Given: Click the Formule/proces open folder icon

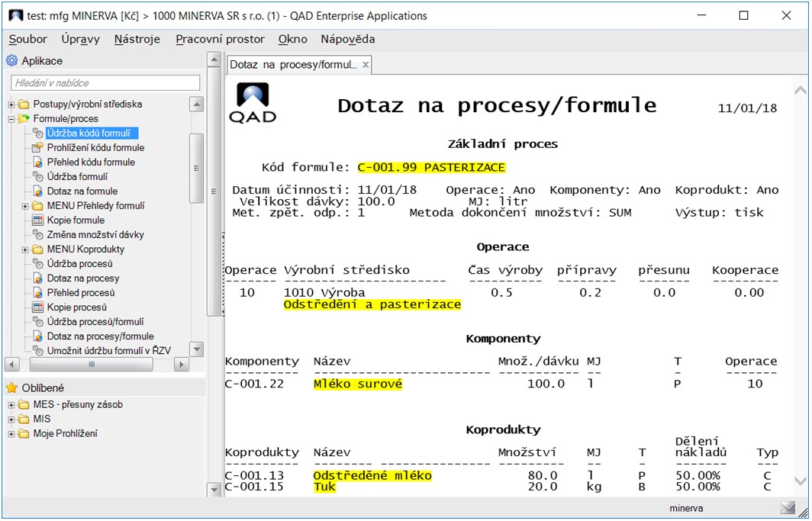Looking at the screenshot, I should coord(24,118).
